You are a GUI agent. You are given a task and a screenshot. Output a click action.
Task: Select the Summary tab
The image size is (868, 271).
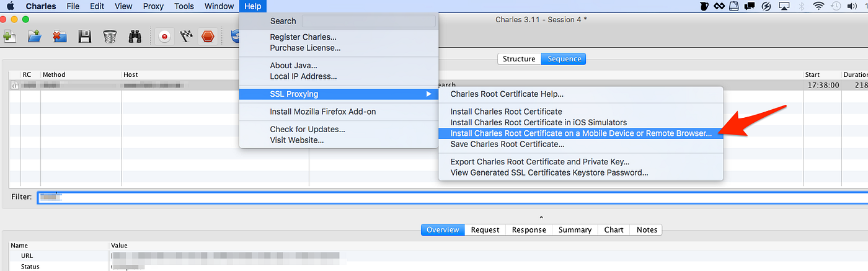(x=575, y=229)
